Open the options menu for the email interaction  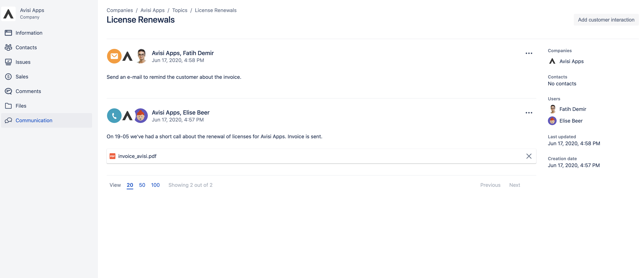tap(529, 53)
